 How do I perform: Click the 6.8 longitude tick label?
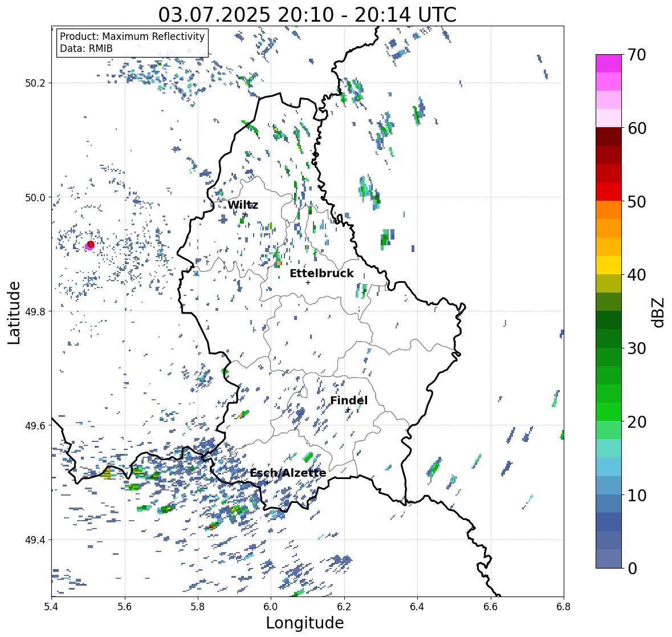564,607
